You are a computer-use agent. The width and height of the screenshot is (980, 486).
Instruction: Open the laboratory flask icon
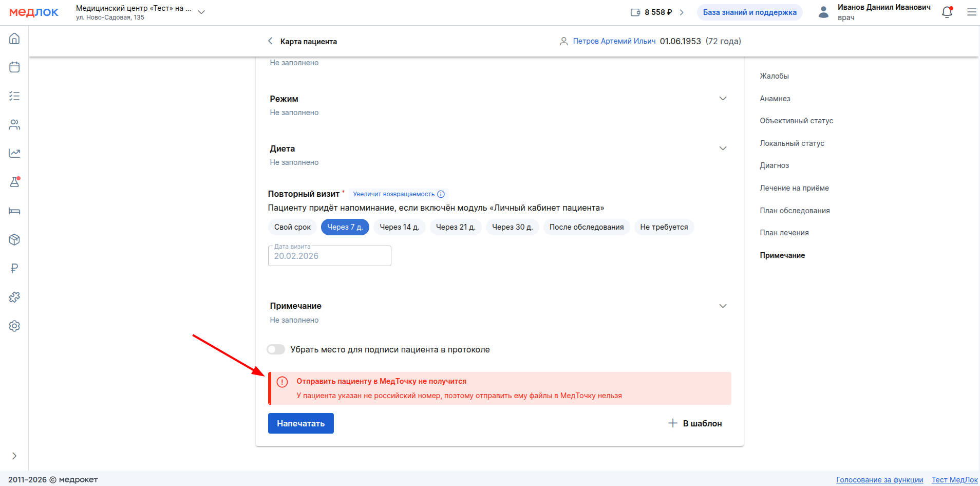click(x=14, y=182)
